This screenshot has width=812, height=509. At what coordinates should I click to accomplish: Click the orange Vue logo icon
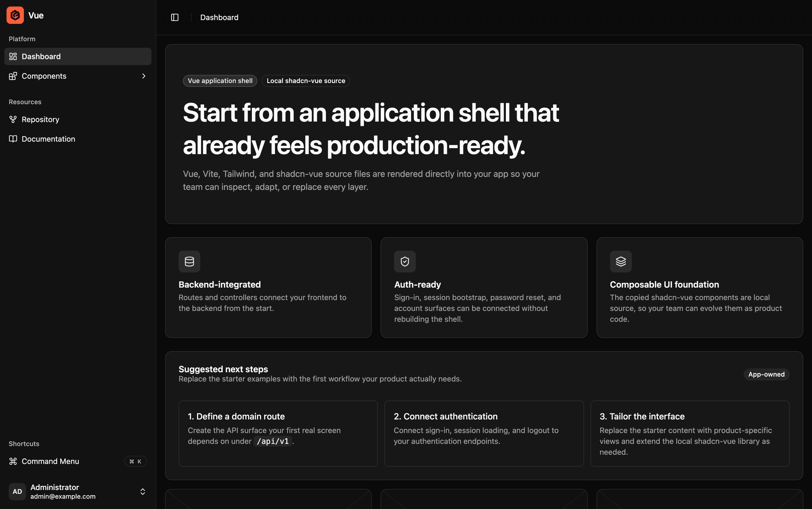[x=15, y=15]
